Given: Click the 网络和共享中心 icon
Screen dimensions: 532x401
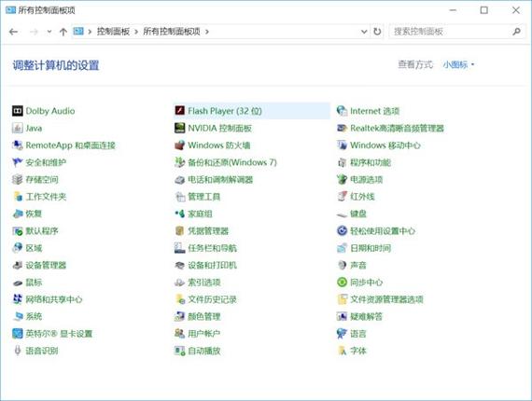Looking at the screenshot, I should 18,299.
